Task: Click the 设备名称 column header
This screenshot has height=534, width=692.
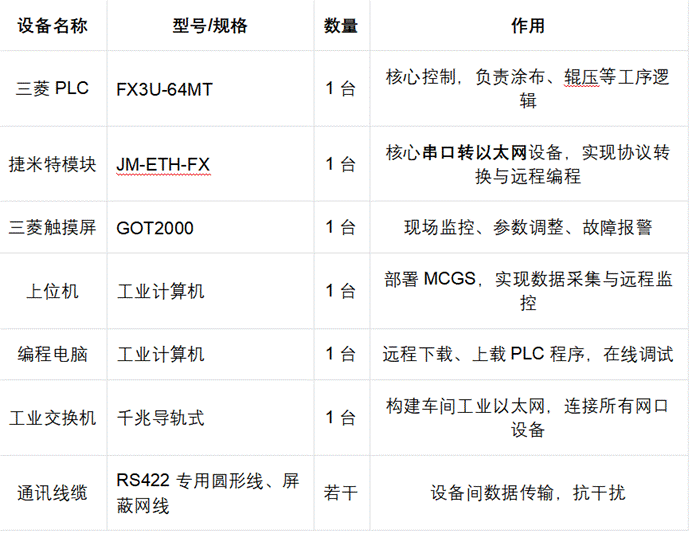Action: [53, 26]
